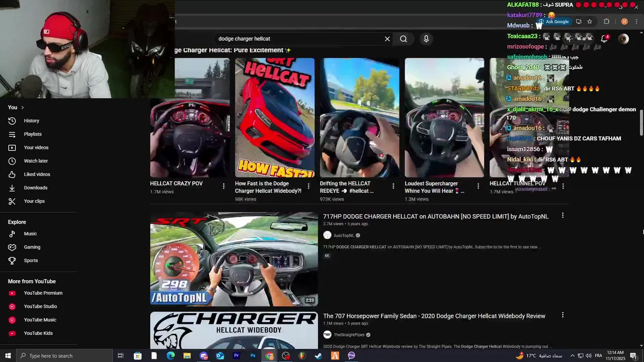Open YouTube Premium
The width and height of the screenshot is (644, 362).
[x=43, y=293]
